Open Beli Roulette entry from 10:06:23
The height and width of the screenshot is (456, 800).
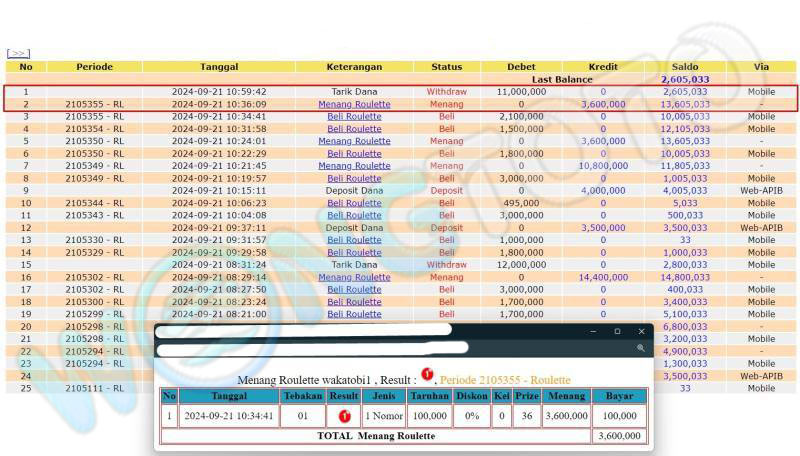point(354,203)
